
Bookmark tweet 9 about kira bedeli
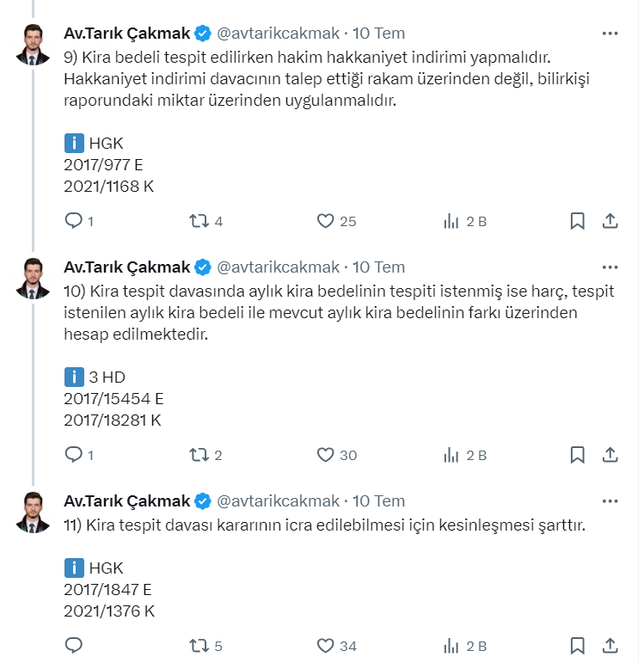[x=578, y=221]
